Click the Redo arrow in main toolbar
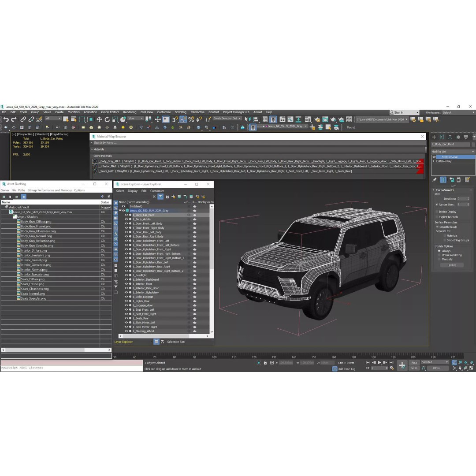This screenshot has width=476, height=476. click(x=14, y=119)
